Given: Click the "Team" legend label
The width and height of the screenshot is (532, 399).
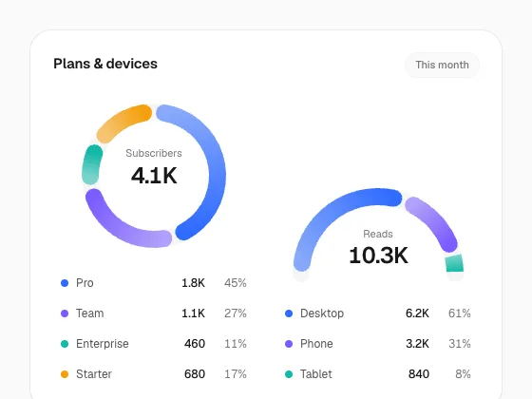Looking at the screenshot, I should [x=90, y=313].
